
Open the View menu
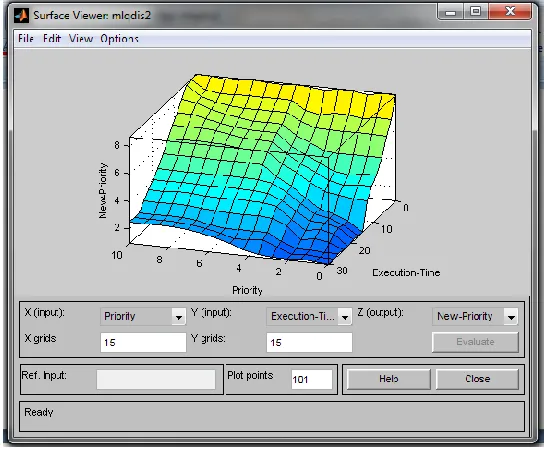coord(80,38)
